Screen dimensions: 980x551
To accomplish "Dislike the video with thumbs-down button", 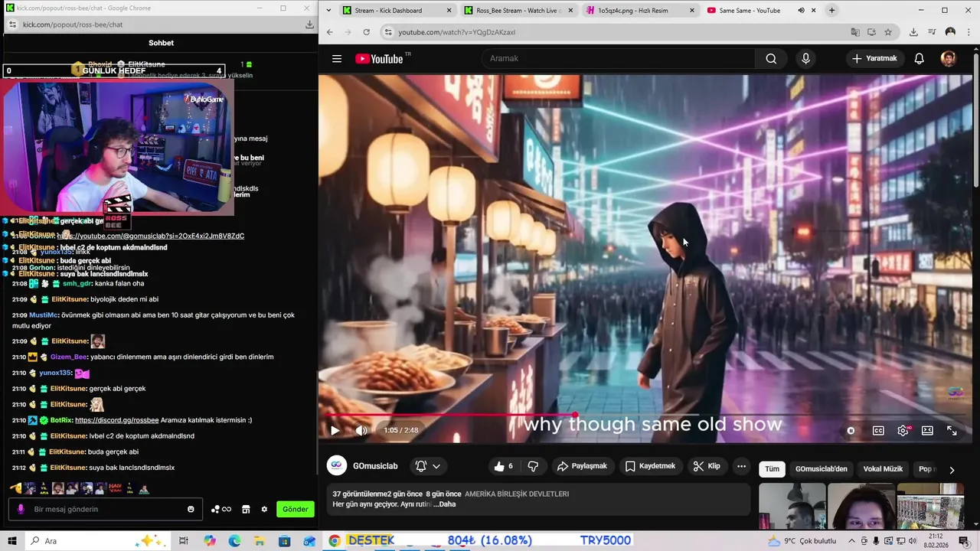I will [533, 466].
